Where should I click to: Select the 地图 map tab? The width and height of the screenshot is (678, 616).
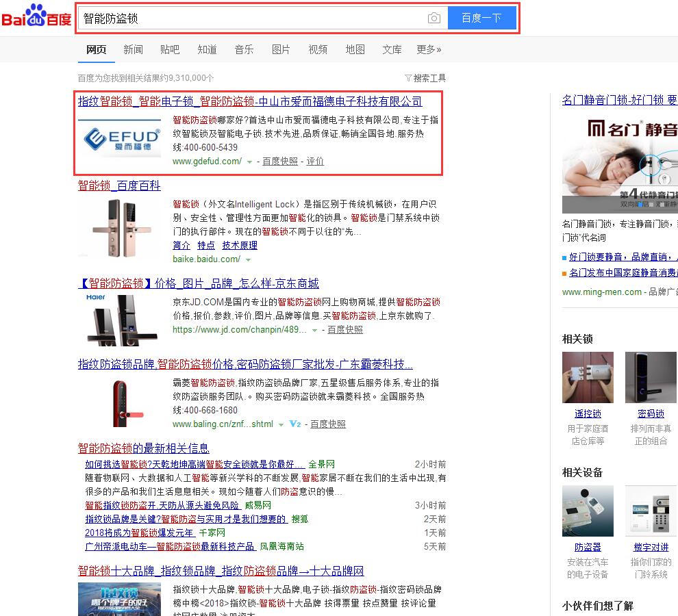point(355,49)
